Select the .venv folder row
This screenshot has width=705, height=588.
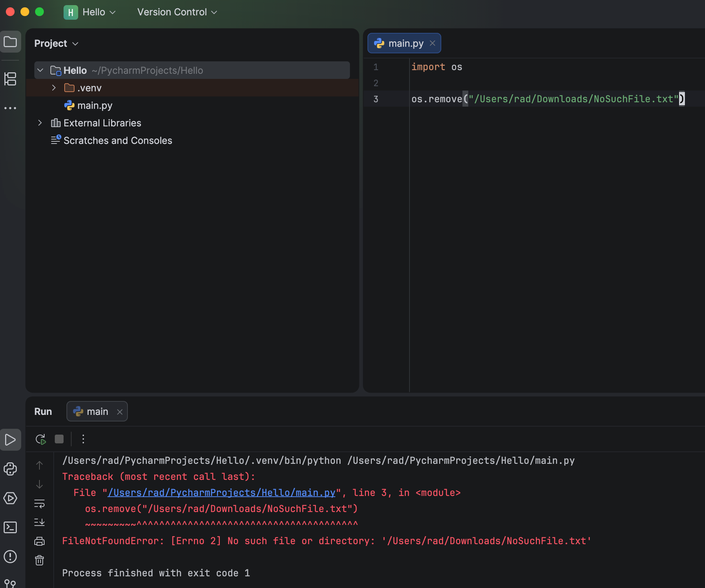pyautogui.click(x=192, y=88)
